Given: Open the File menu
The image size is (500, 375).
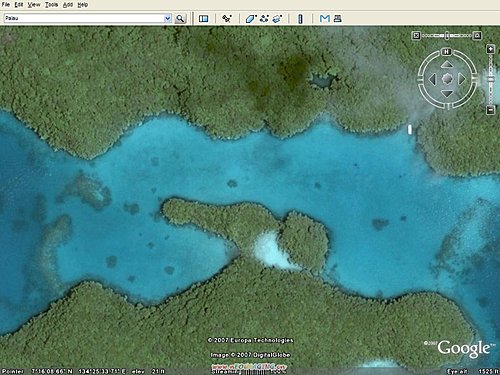Looking at the screenshot, I should click(x=6, y=5).
